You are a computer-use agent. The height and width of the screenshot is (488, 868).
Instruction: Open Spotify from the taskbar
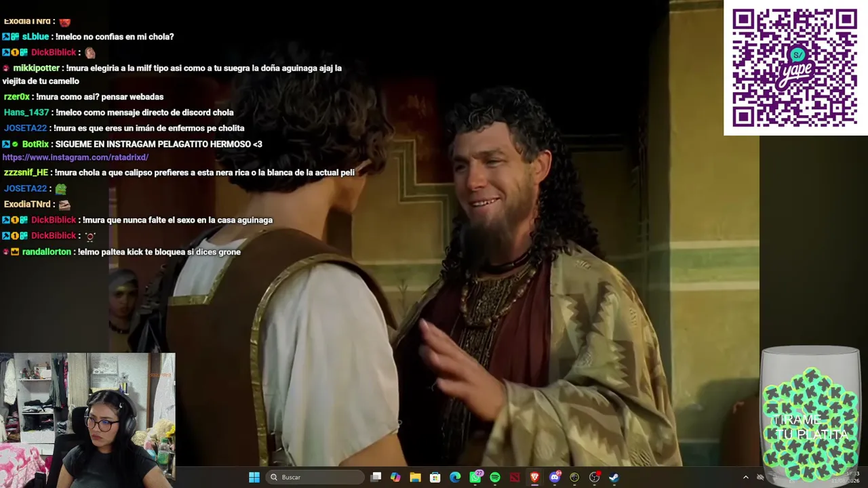point(495,477)
